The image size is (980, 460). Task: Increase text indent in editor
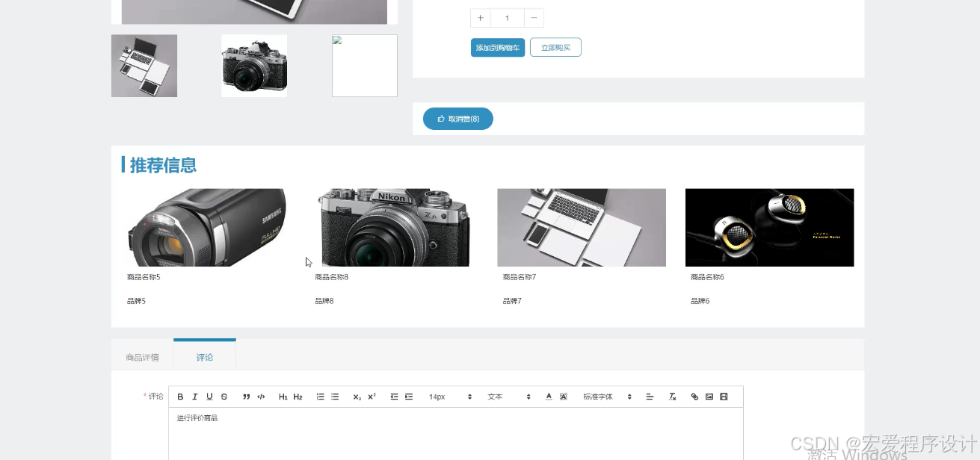(409, 397)
